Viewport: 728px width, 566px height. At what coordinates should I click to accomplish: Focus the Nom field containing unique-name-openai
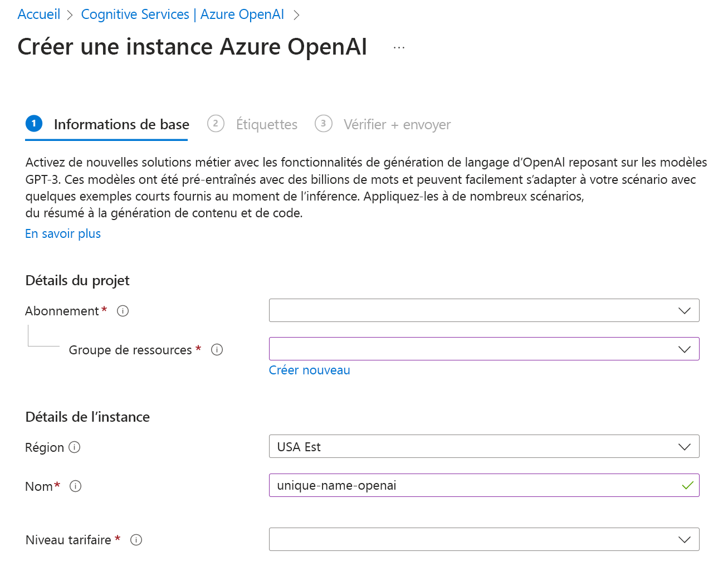484,485
